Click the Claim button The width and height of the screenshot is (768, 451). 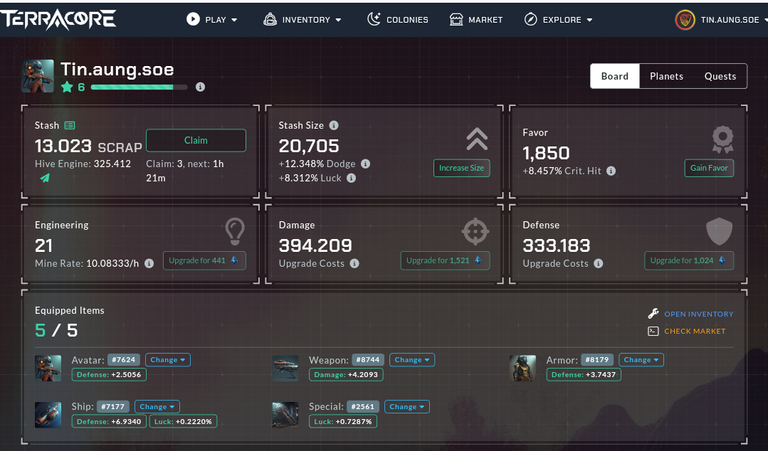[x=196, y=141]
